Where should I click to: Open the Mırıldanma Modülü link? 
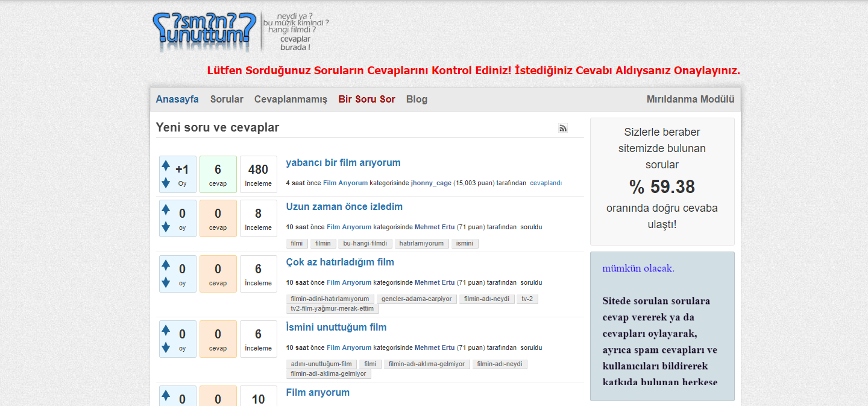click(x=690, y=100)
